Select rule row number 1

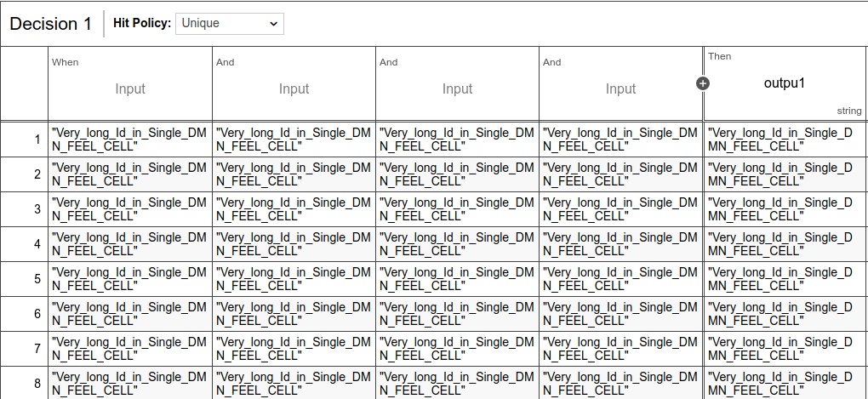point(25,140)
